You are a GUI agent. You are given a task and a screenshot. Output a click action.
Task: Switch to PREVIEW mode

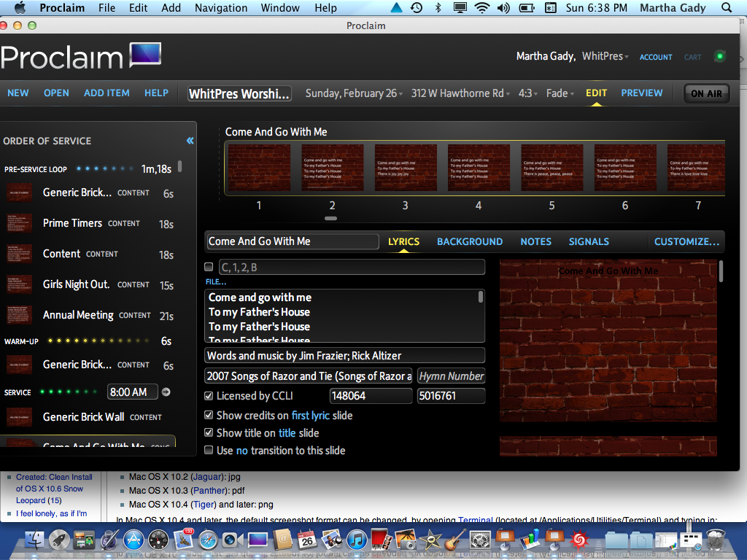click(642, 93)
